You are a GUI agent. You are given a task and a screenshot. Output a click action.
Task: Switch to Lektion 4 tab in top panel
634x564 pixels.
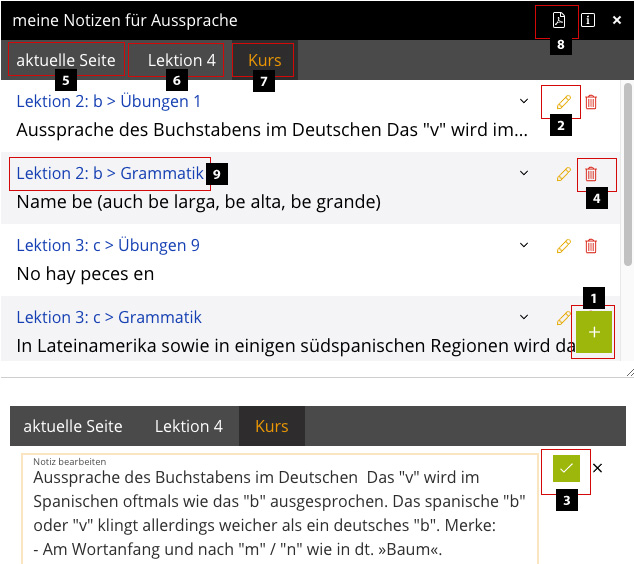(x=182, y=60)
